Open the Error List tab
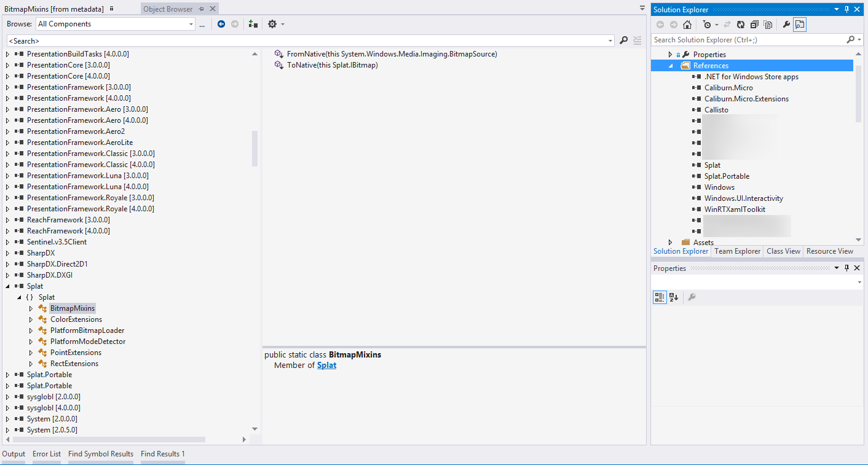 point(47,454)
